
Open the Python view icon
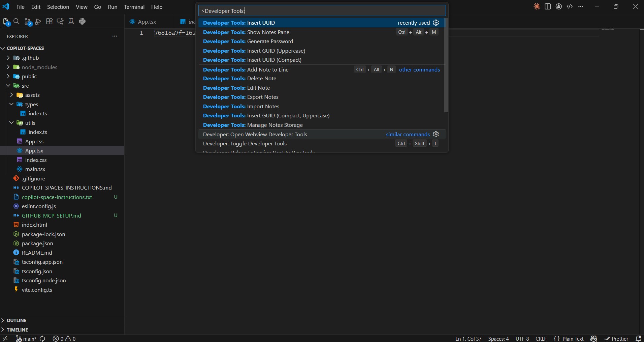(82, 22)
